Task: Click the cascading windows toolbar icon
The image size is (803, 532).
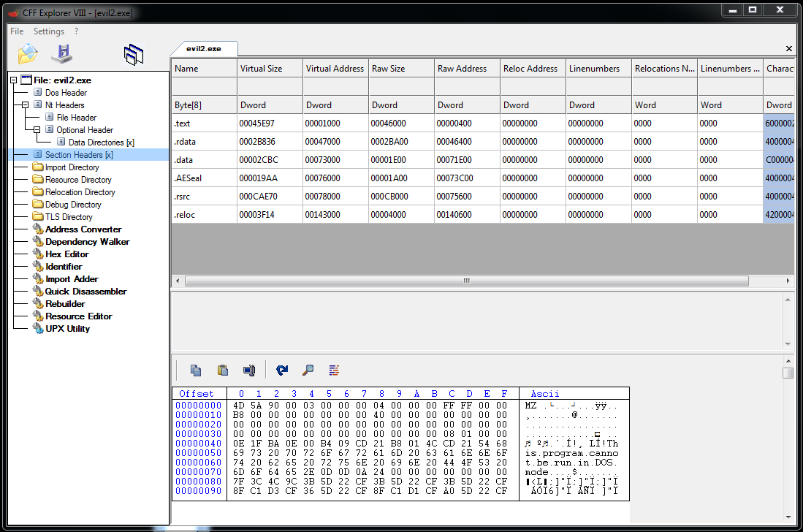Action: (x=134, y=54)
